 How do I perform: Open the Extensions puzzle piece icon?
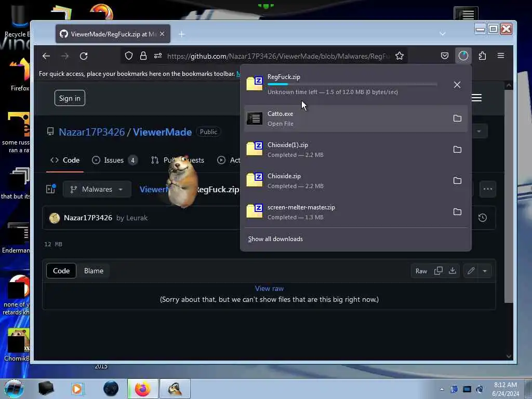click(x=482, y=56)
